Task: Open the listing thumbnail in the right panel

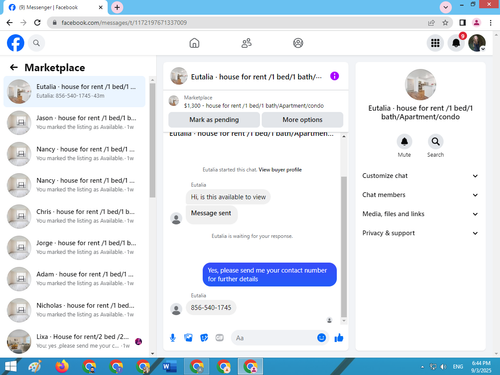Action: (x=420, y=85)
